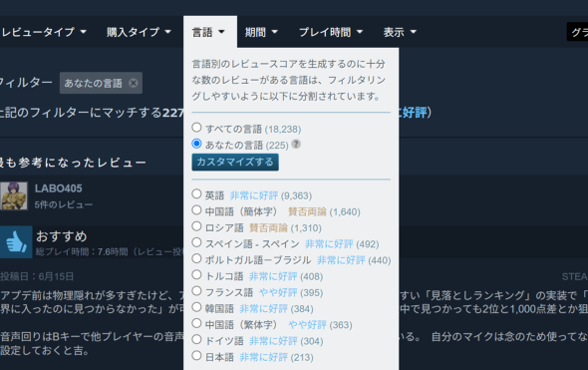Click 非常に好評 score next to 英語
The height and width of the screenshot is (370, 588).
[x=254, y=195]
